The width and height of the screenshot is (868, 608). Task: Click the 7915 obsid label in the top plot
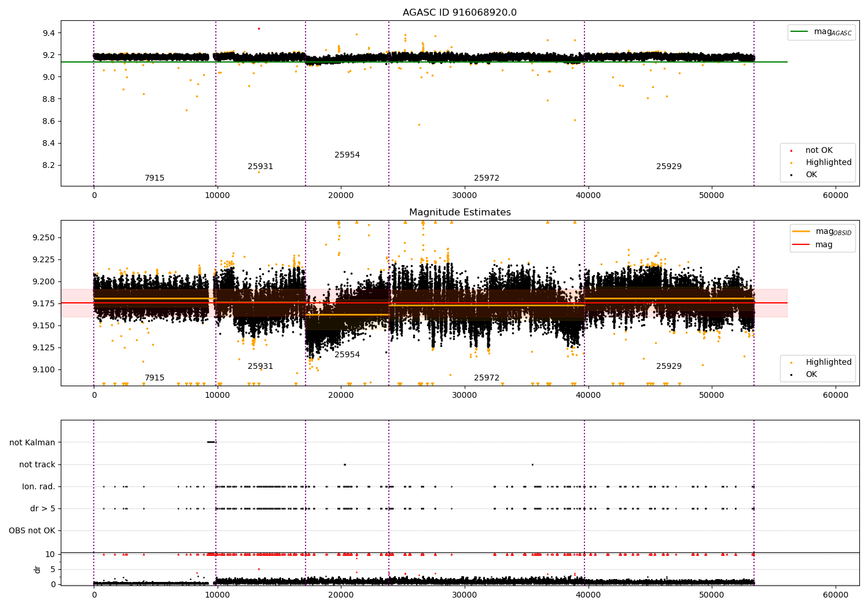[x=155, y=178]
